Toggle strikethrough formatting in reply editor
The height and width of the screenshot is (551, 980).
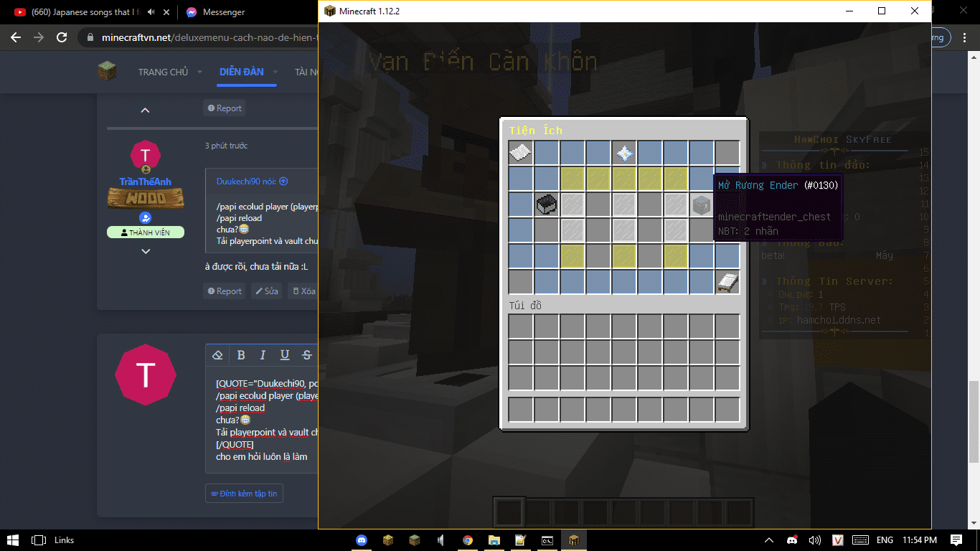pos(307,354)
